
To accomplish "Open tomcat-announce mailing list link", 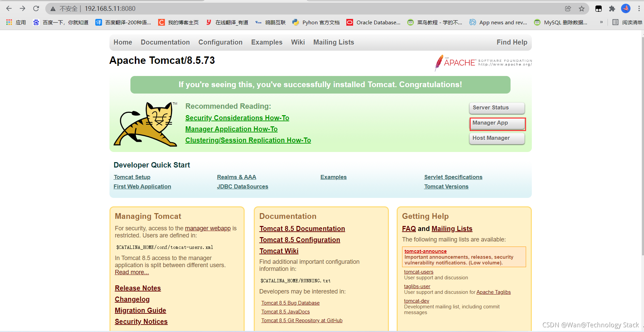I will (425, 251).
